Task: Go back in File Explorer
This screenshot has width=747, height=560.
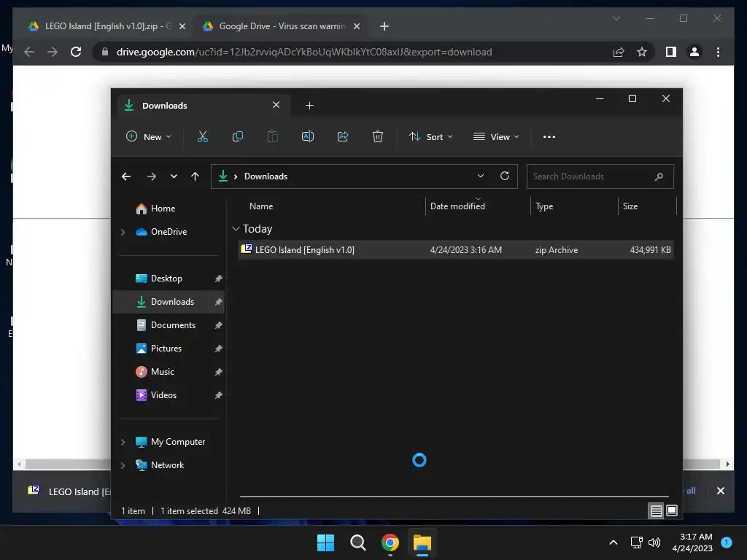Action: tap(125, 176)
